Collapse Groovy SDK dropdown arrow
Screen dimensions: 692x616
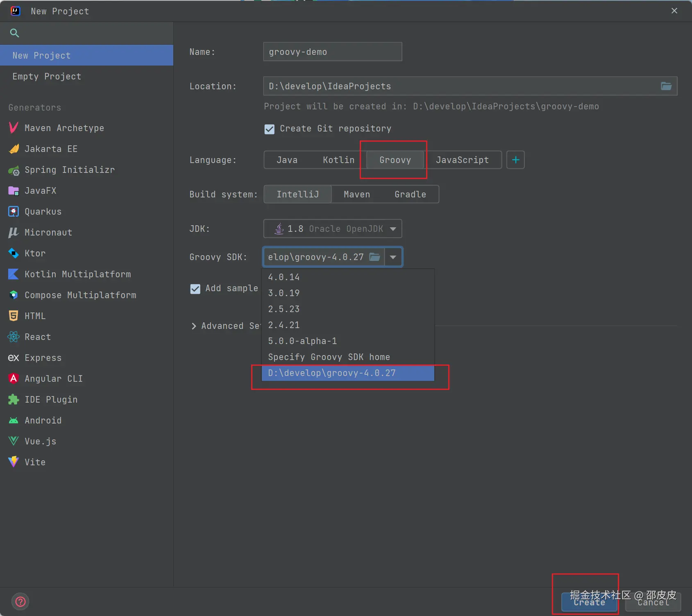click(x=393, y=257)
